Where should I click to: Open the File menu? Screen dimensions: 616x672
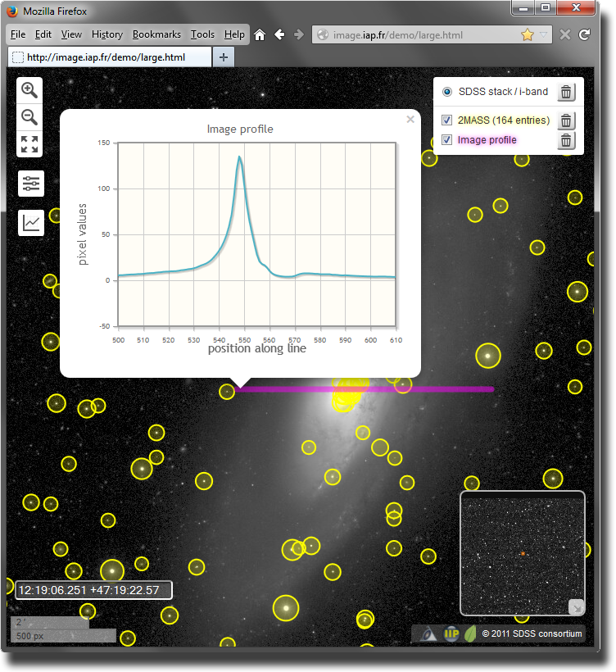coord(18,34)
